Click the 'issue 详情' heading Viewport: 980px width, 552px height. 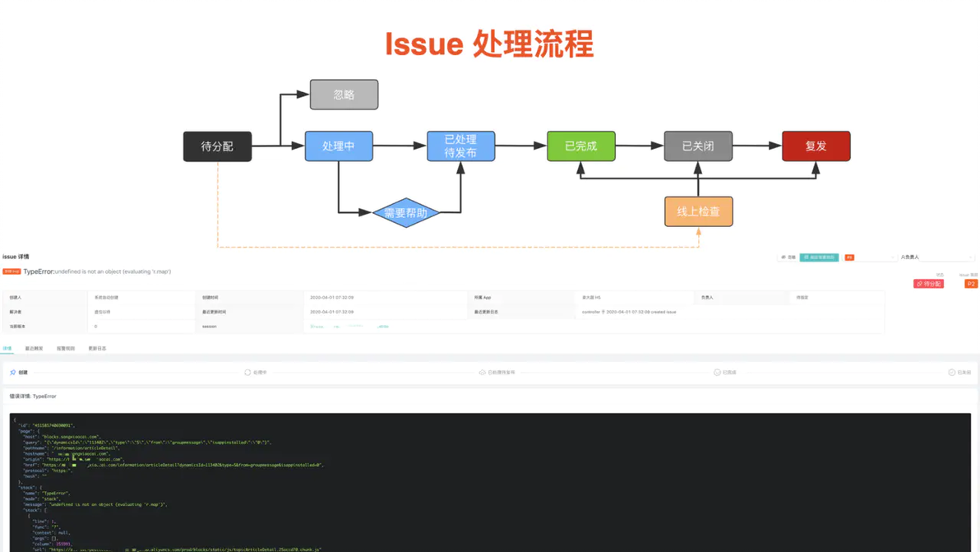[16, 257]
